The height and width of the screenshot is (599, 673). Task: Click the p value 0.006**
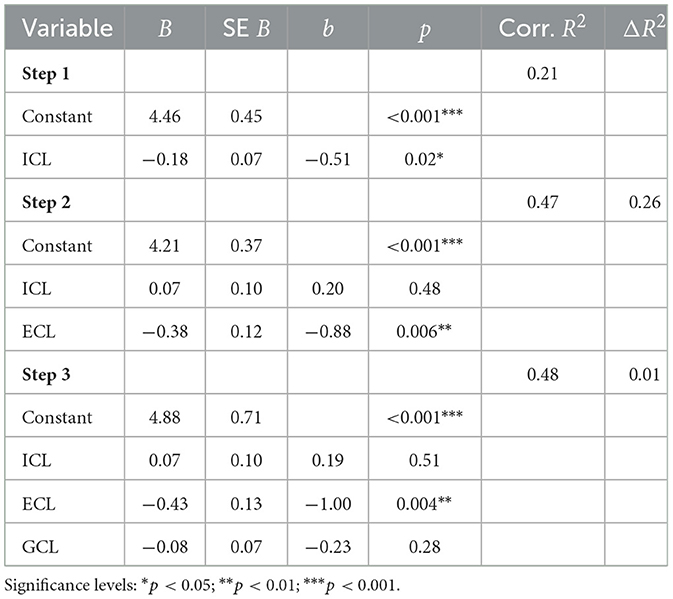(424, 331)
